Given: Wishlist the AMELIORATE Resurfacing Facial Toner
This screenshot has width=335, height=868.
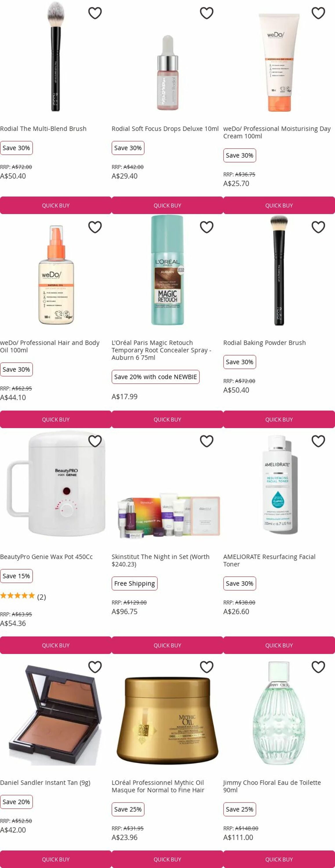Looking at the screenshot, I should pos(318,441).
